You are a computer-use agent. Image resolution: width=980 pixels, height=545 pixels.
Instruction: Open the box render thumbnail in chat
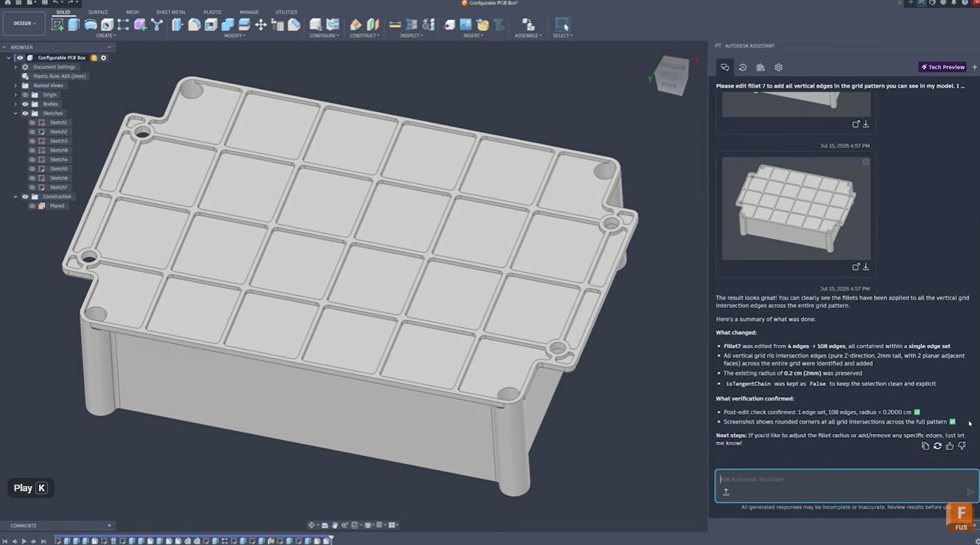pos(796,208)
